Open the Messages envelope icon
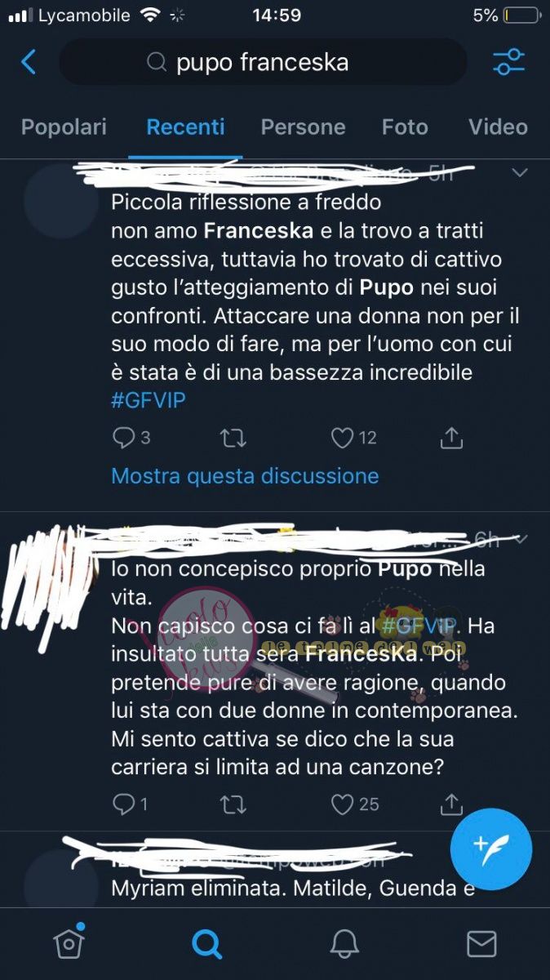The image size is (550, 980). point(481,944)
